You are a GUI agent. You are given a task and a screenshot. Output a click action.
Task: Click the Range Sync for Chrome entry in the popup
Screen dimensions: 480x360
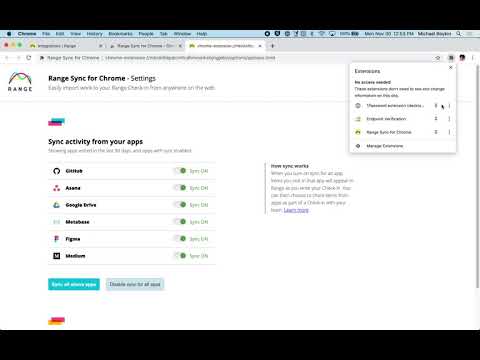(389, 132)
